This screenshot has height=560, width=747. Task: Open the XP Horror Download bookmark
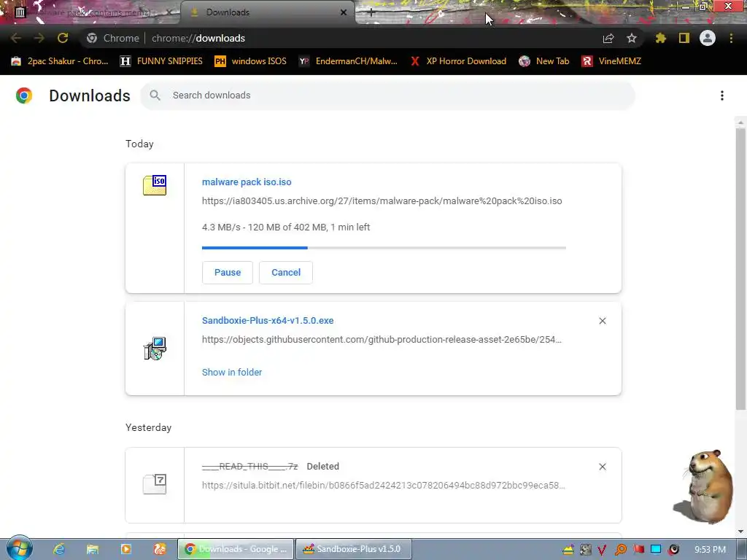click(x=458, y=61)
